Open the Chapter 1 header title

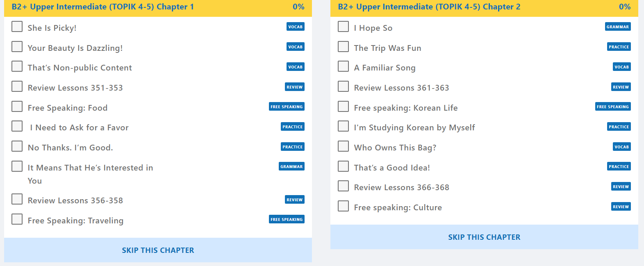click(x=103, y=7)
